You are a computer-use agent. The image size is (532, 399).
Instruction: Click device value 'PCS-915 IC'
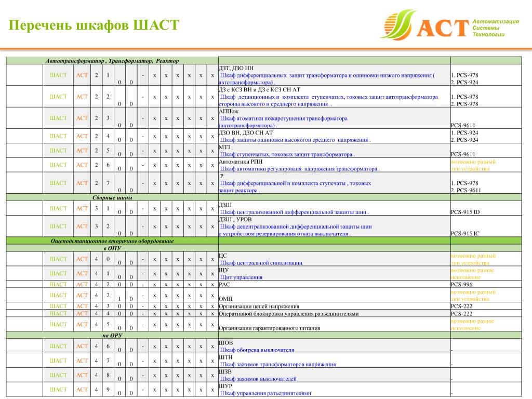(465, 234)
